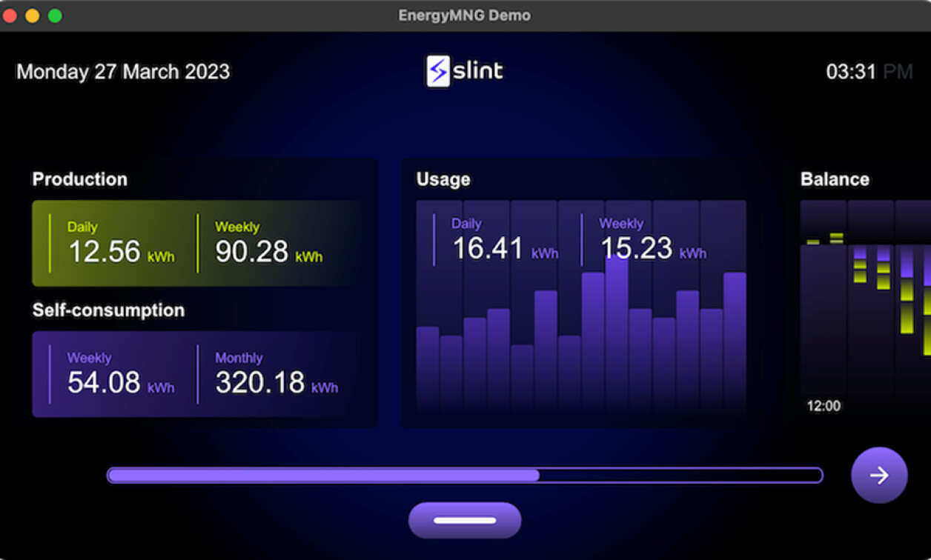This screenshot has height=560, width=931.
Task: Click the horizontal progress slider above the pill
Action: point(465,475)
